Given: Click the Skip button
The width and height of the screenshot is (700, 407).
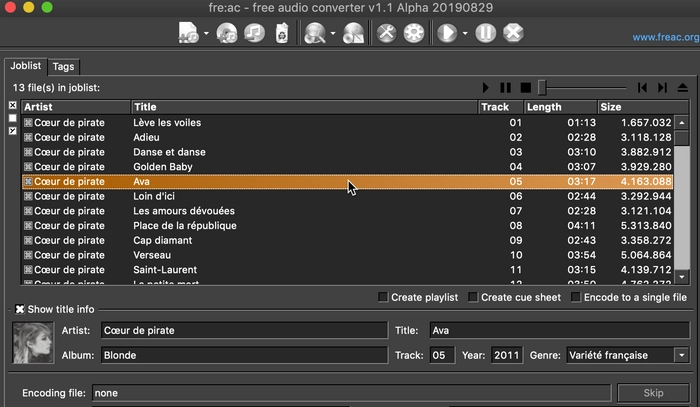Looking at the screenshot, I should (x=653, y=393).
